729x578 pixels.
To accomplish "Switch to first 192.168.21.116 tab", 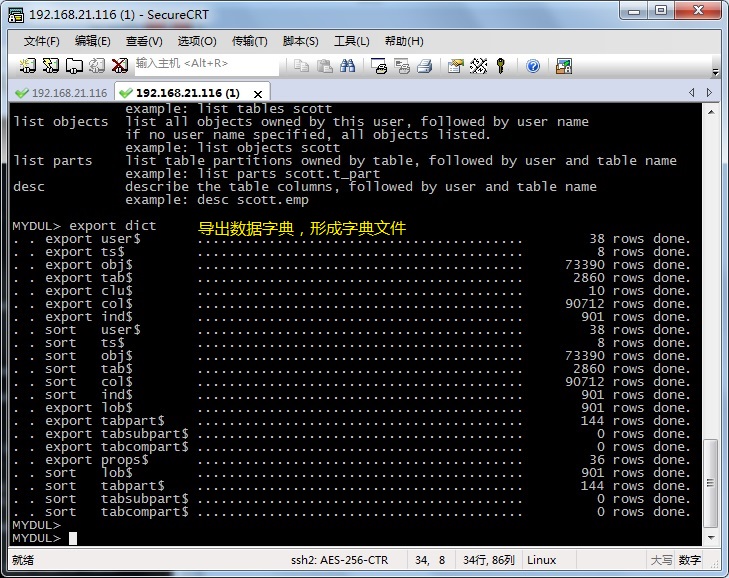I will click(x=61, y=93).
